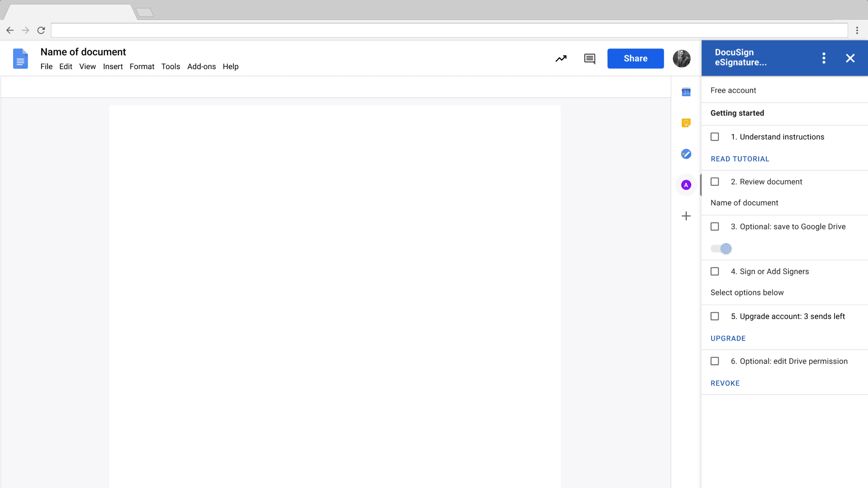
Task: Check the Sign or Add Signers item
Action: tap(715, 271)
